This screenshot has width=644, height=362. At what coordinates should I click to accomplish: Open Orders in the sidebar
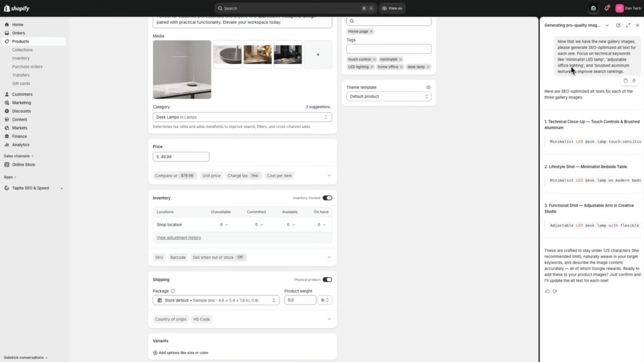click(18, 33)
